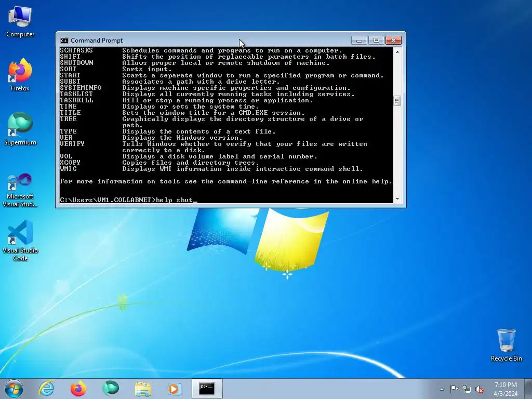Click the Command Prompt scrollbar up arrow

[x=397, y=52]
